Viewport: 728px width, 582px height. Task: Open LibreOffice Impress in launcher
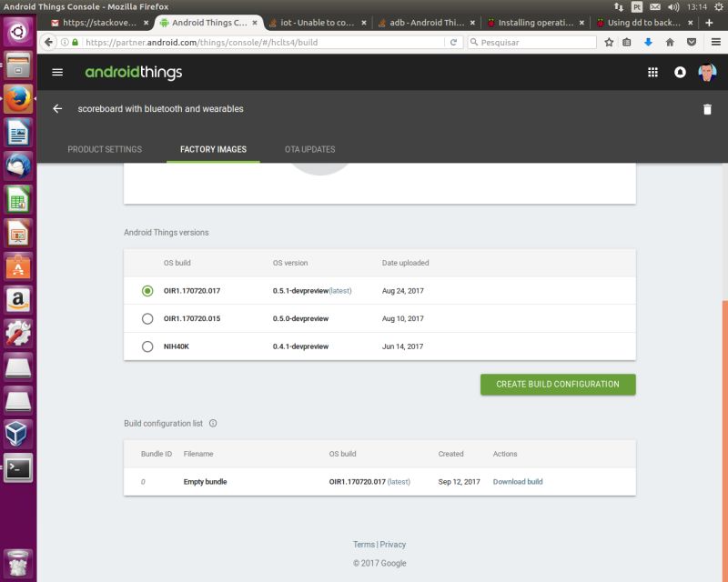pos(18,233)
